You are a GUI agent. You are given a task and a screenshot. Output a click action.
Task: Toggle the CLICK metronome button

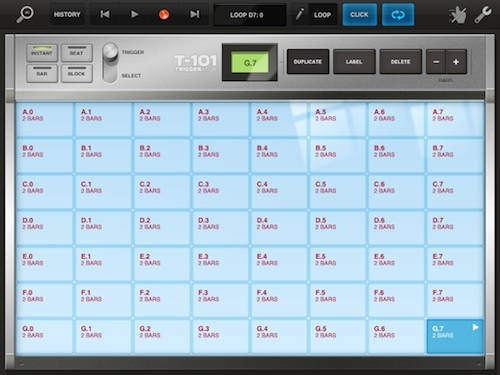tap(359, 15)
